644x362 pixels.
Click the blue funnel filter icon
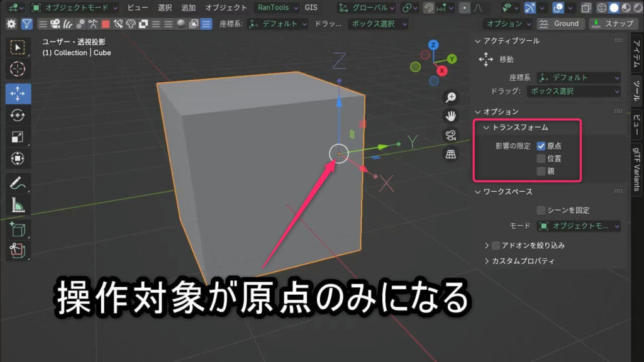click(x=26, y=24)
